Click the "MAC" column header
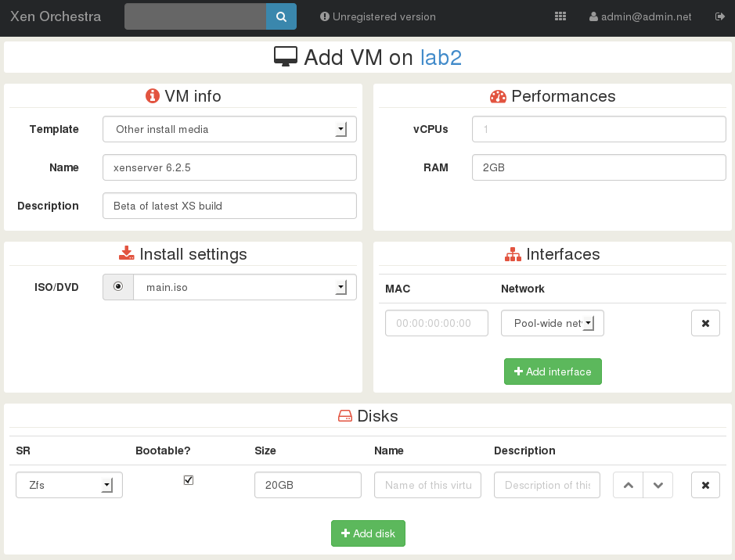735x560 pixels. tap(398, 289)
